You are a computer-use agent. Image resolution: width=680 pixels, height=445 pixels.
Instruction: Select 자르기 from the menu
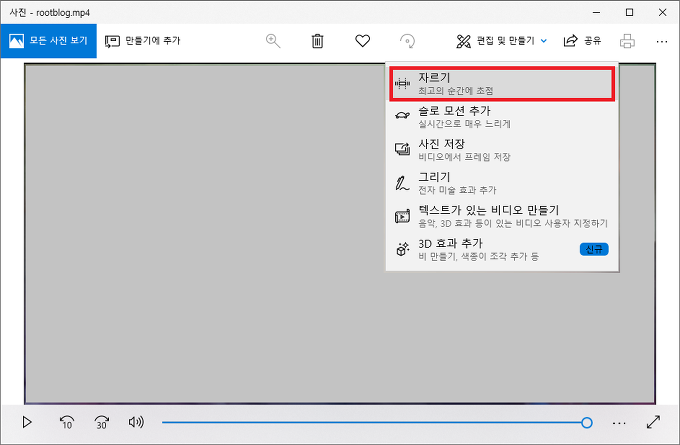point(502,83)
